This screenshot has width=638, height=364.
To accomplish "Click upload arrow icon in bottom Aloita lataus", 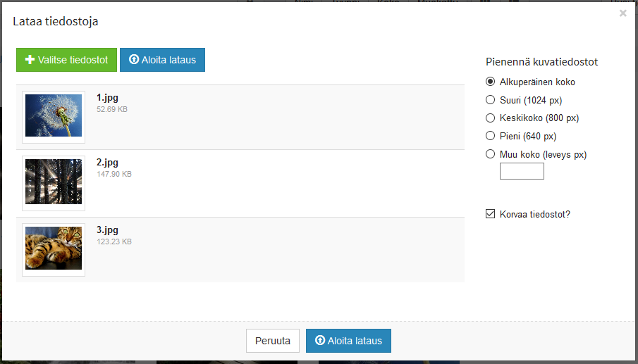I will pyautogui.click(x=320, y=341).
